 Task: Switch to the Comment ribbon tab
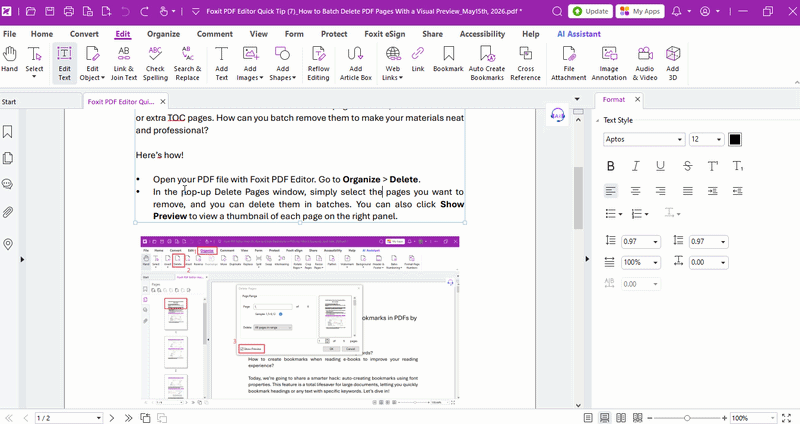click(215, 34)
